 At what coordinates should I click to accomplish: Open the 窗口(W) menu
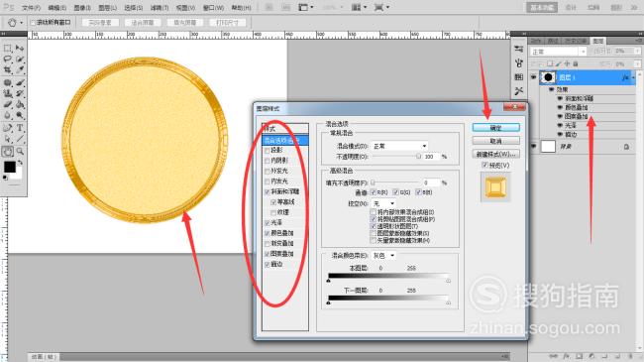click(x=214, y=8)
